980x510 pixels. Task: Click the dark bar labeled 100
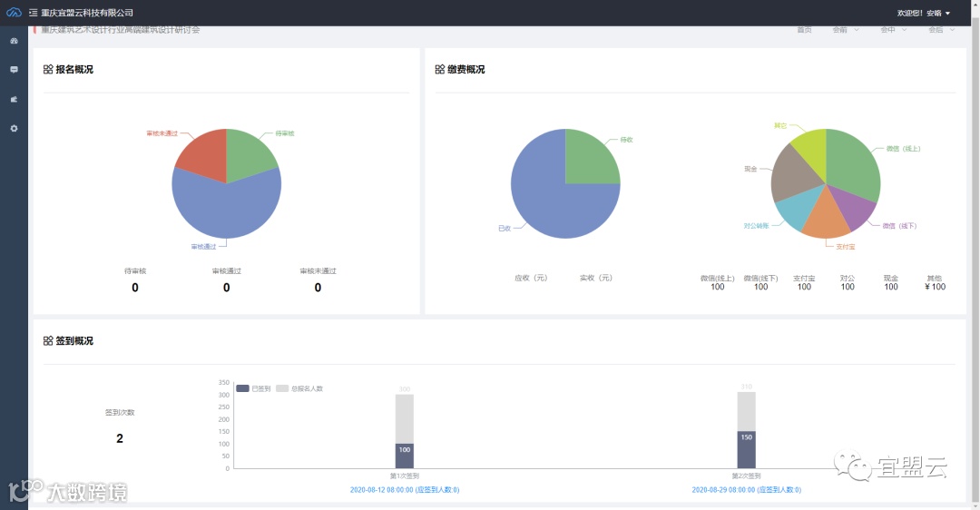[405, 456]
